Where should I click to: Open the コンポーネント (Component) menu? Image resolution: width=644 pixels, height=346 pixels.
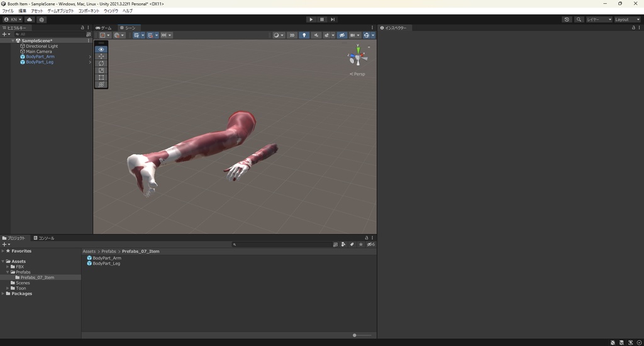click(x=89, y=11)
